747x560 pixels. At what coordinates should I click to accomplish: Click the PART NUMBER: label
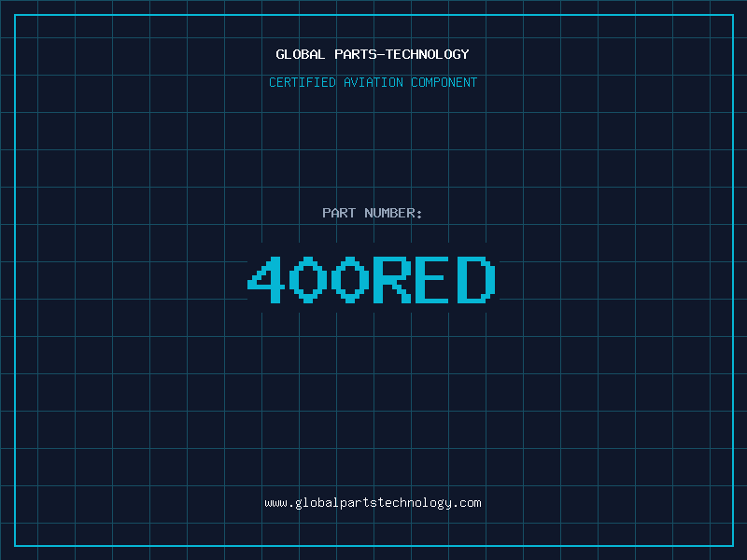click(372, 213)
